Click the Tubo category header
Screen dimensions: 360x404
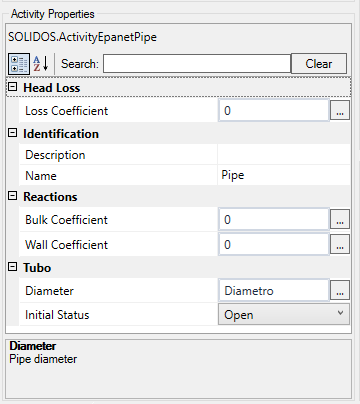(x=37, y=268)
